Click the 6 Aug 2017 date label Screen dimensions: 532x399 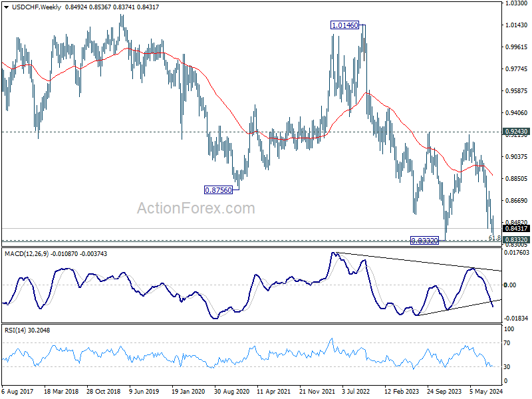[18, 392]
